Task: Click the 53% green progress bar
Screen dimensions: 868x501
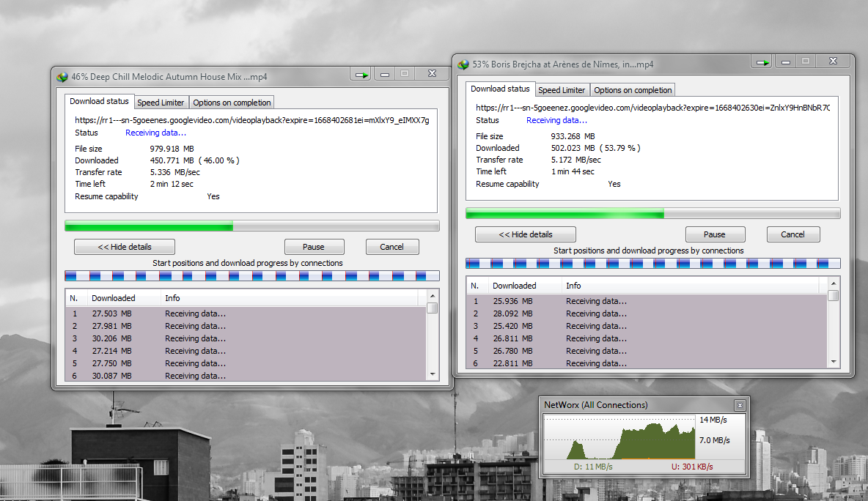Action: (x=652, y=213)
